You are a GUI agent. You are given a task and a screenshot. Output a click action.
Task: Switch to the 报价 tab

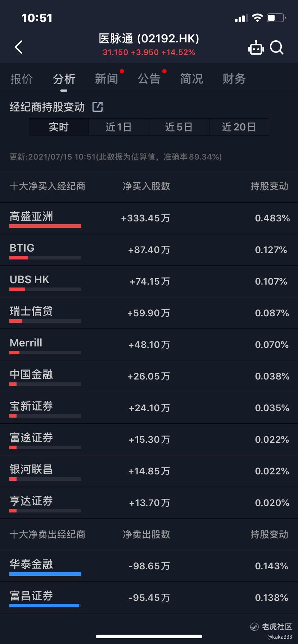coord(22,79)
